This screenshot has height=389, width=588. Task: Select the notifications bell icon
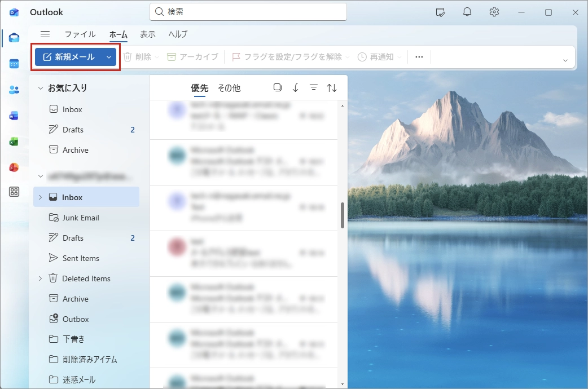pos(467,12)
